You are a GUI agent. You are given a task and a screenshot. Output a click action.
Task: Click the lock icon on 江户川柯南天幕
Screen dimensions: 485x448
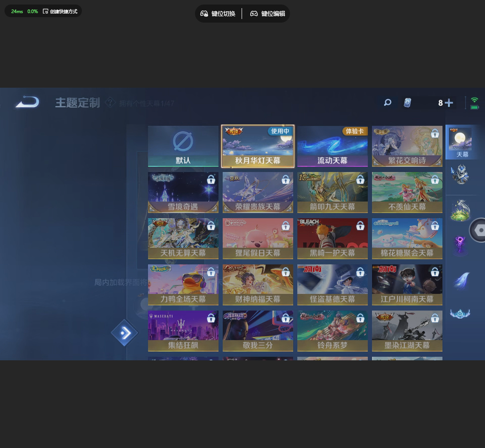click(435, 272)
